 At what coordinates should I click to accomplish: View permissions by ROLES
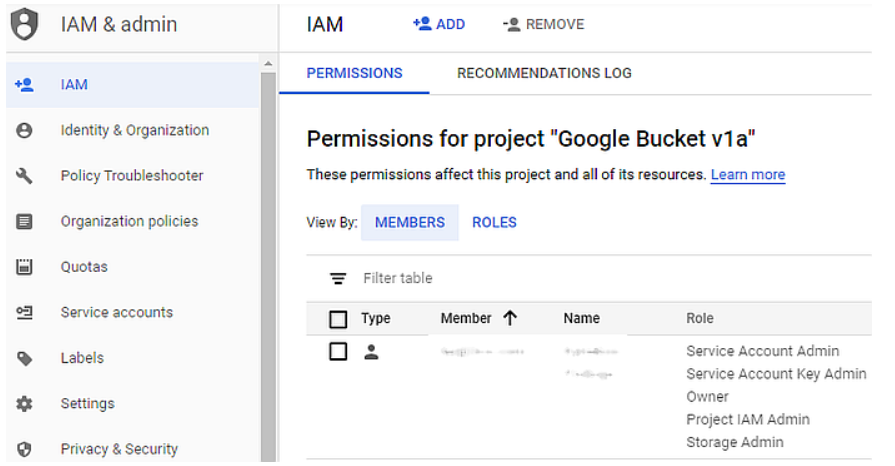(494, 223)
